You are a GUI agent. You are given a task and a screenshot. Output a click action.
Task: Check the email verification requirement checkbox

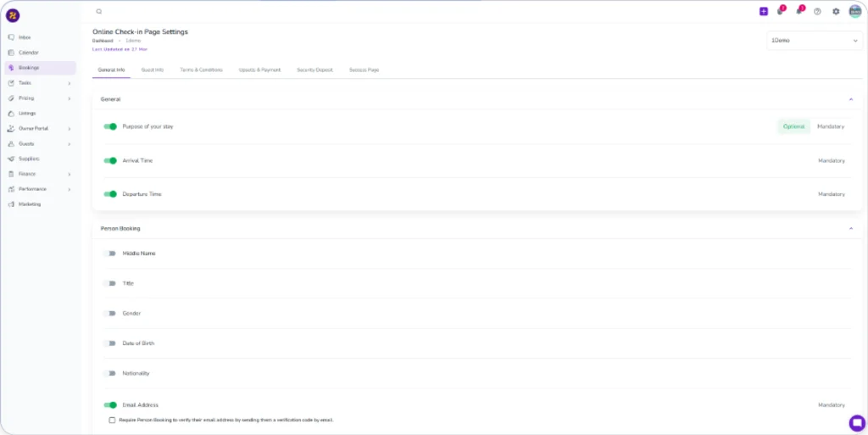pos(112,420)
